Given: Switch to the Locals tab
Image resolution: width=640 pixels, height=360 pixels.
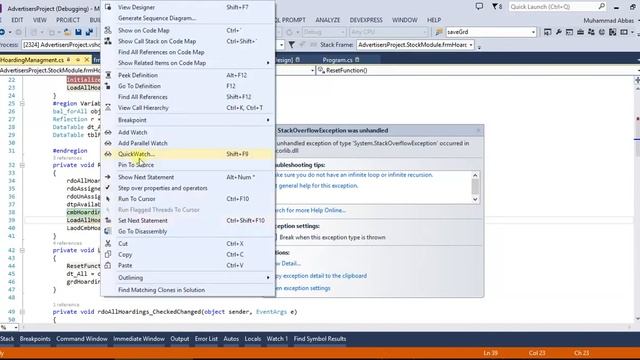Looking at the screenshot, I should click(x=253, y=339).
